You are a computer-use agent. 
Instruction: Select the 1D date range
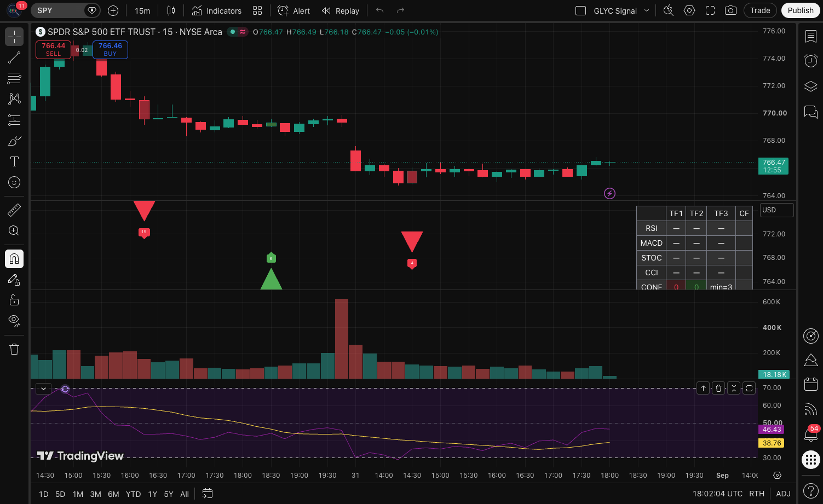[x=44, y=494]
